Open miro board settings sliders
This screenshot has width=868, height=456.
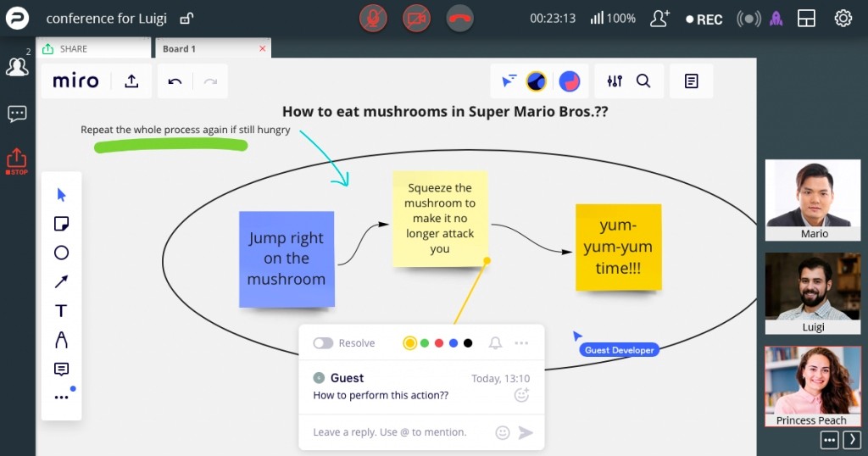coord(615,81)
